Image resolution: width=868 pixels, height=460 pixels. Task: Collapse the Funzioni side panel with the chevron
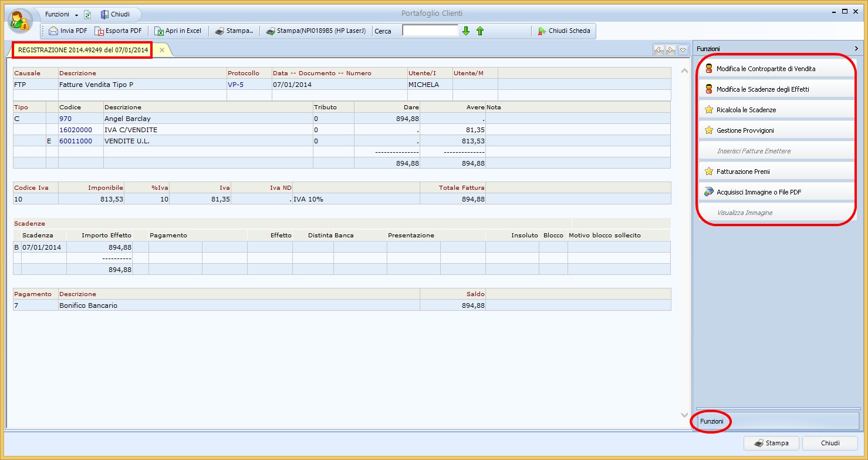point(856,49)
